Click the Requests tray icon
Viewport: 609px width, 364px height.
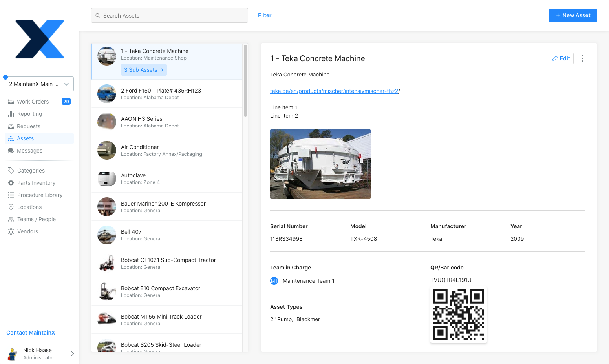click(x=11, y=126)
